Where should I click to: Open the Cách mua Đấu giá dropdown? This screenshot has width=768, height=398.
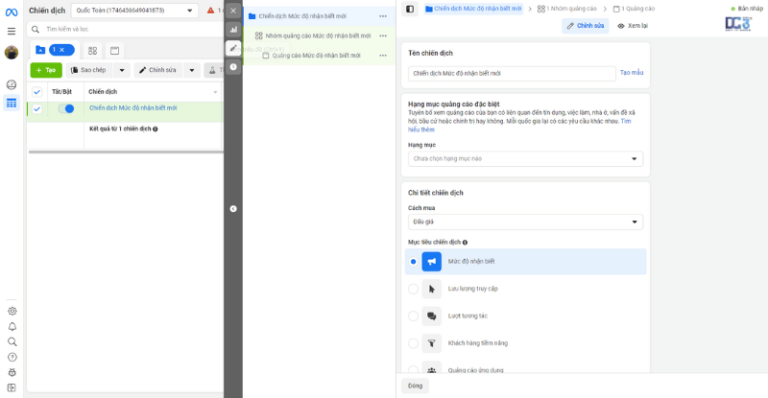525,222
